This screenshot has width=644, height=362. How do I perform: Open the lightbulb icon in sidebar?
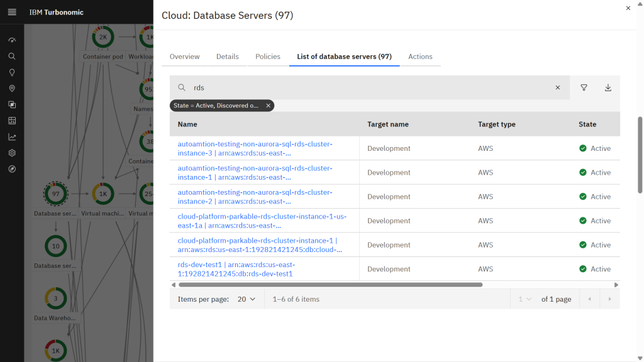(x=12, y=72)
